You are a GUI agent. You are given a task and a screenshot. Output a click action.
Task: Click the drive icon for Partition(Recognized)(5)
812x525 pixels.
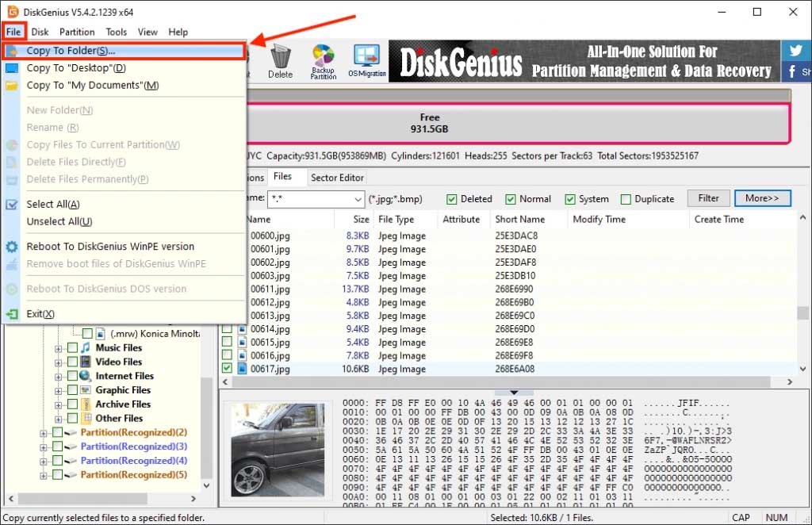(x=71, y=475)
